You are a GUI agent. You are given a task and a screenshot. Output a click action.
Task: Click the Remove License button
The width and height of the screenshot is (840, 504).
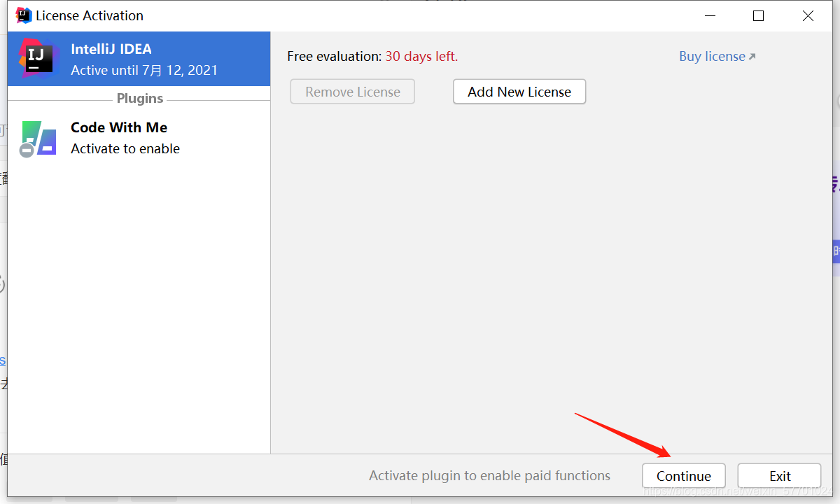[353, 92]
